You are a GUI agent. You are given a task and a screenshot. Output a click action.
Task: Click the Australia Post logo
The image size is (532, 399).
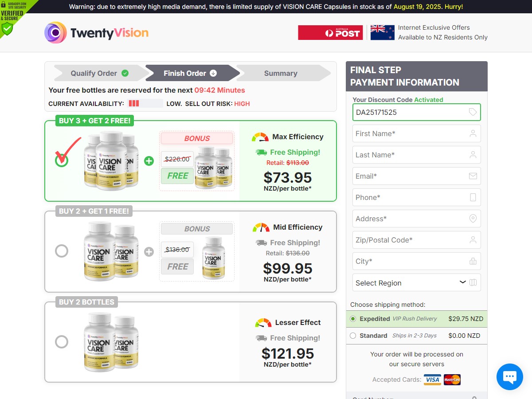[x=330, y=33]
